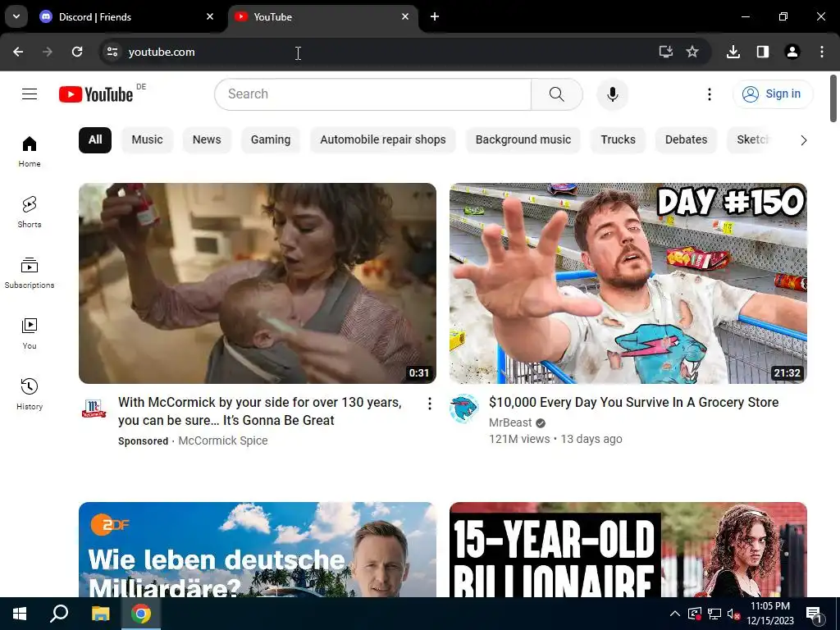Open Chrome three-dot menu

click(x=822, y=52)
